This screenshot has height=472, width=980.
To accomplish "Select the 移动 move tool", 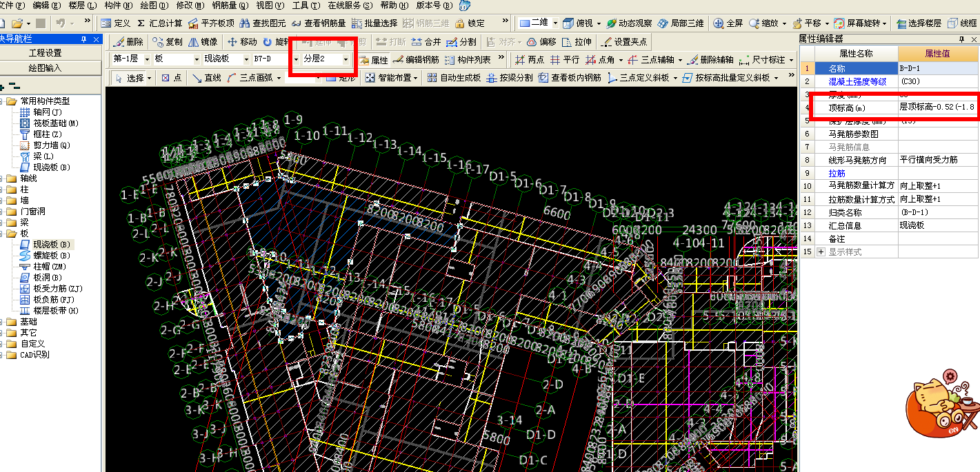I will coord(242,42).
